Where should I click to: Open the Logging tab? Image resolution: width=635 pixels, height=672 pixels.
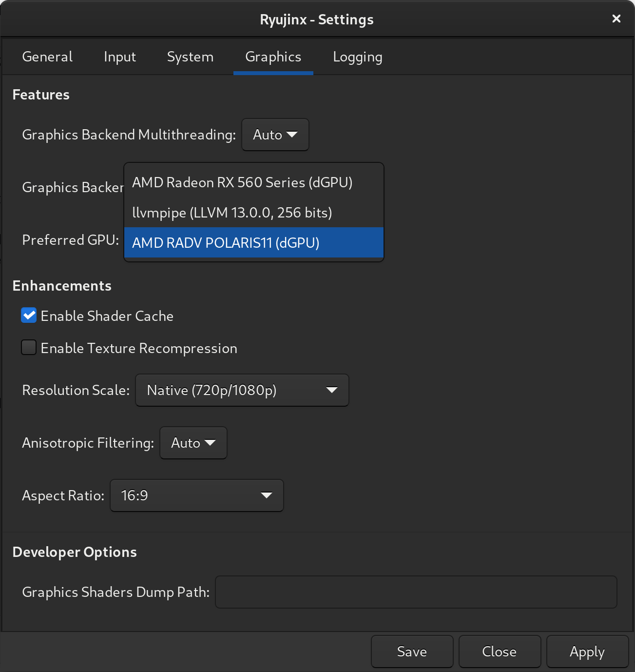coord(358,57)
